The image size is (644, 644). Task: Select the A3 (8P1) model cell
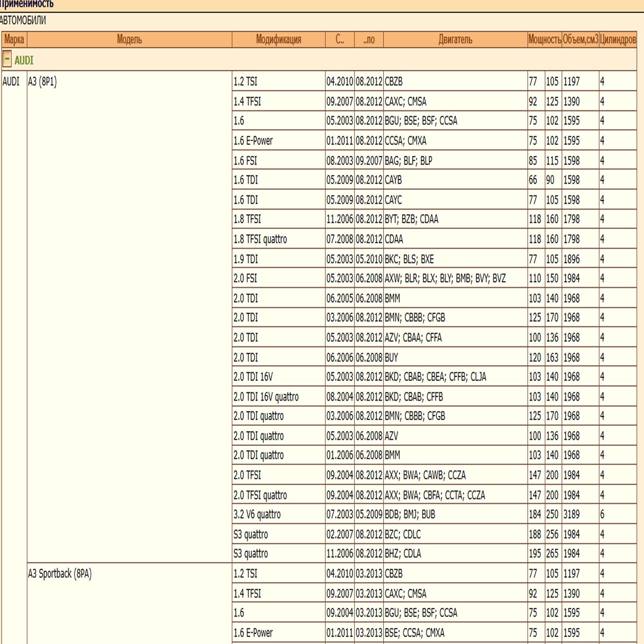click(42, 82)
